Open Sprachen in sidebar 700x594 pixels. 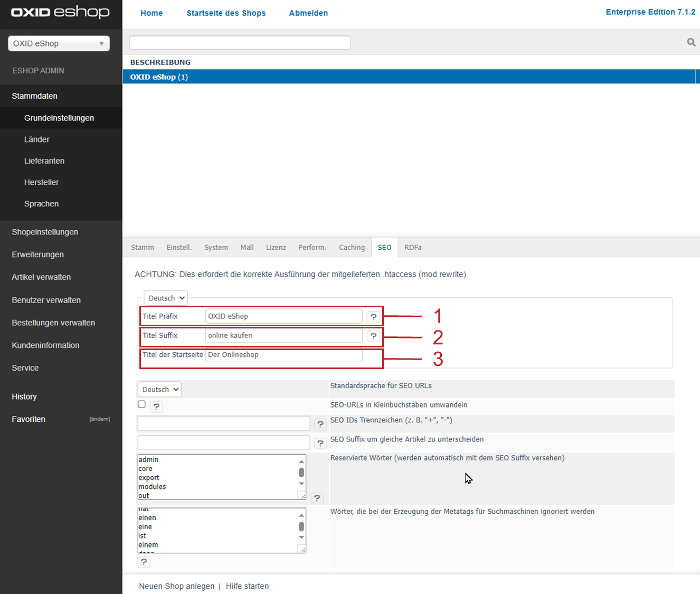[x=42, y=204]
